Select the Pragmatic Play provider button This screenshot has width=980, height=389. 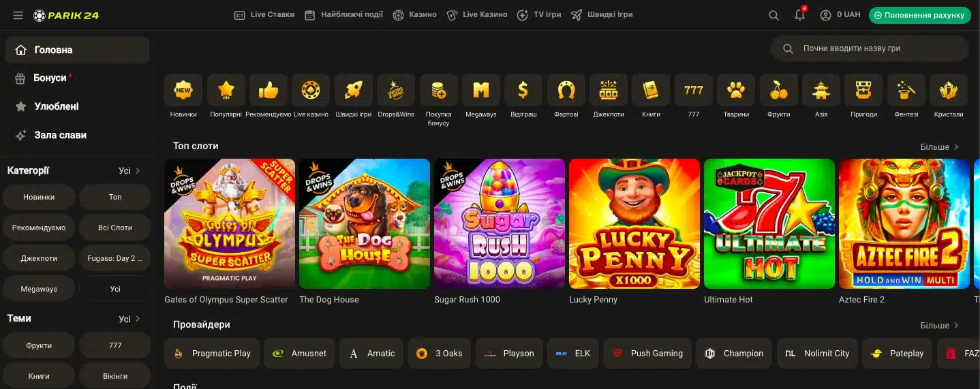[x=212, y=354]
